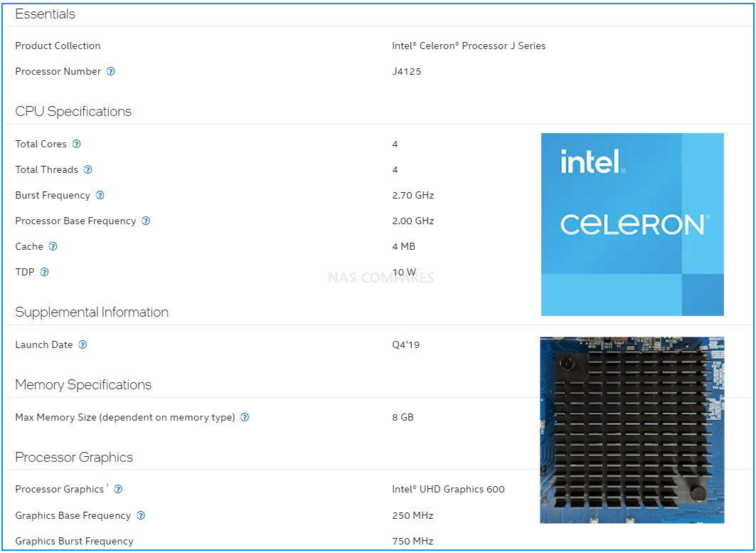This screenshot has height=553, width=756.
Task: Click the Max Memory Size label
Action: point(125,417)
